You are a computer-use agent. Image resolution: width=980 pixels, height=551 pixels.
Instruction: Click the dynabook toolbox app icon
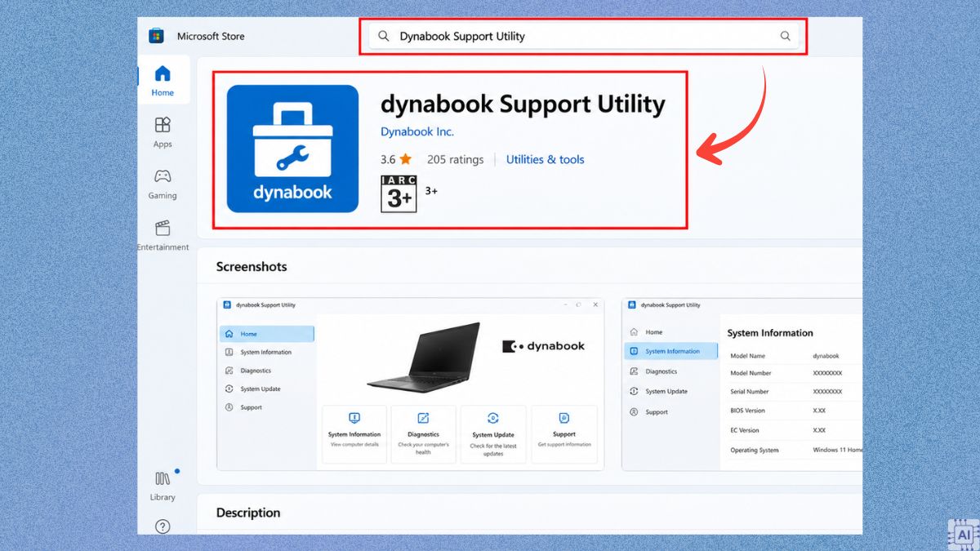coord(292,149)
